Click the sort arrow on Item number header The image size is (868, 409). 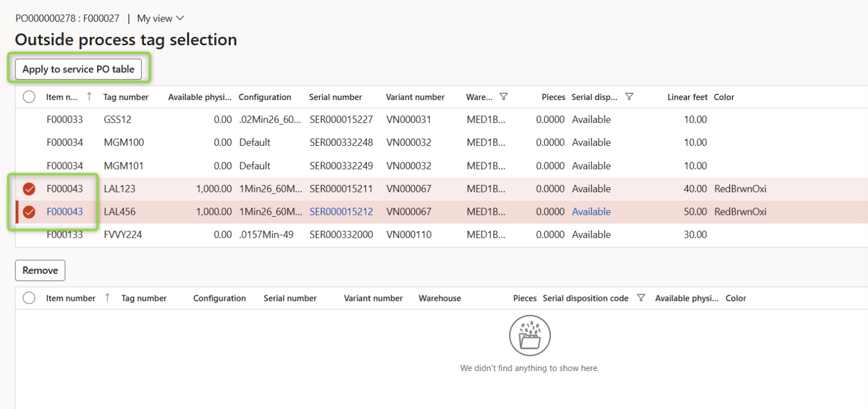click(x=89, y=96)
